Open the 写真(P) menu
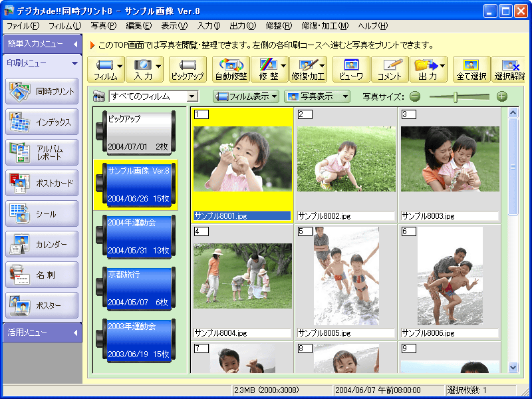This screenshot has width=532, height=399. pyautogui.click(x=104, y=26)
